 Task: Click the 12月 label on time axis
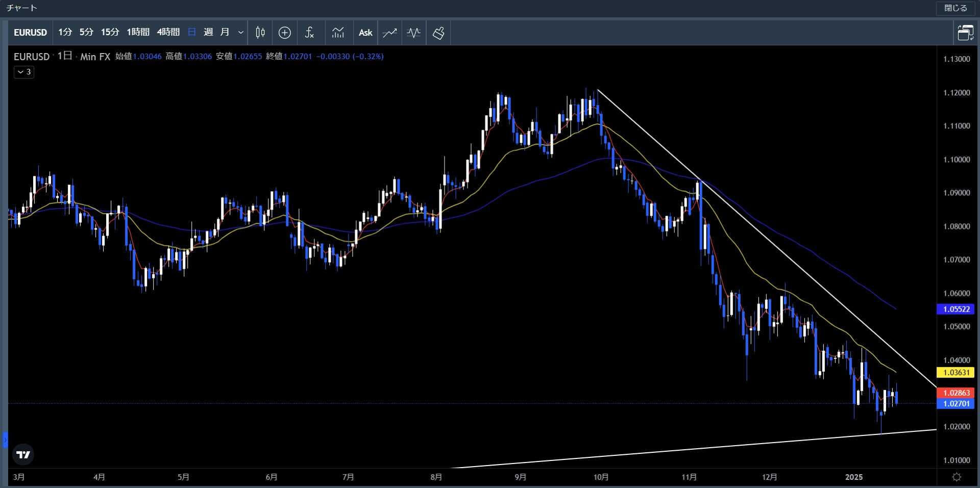tap(769, 477)
